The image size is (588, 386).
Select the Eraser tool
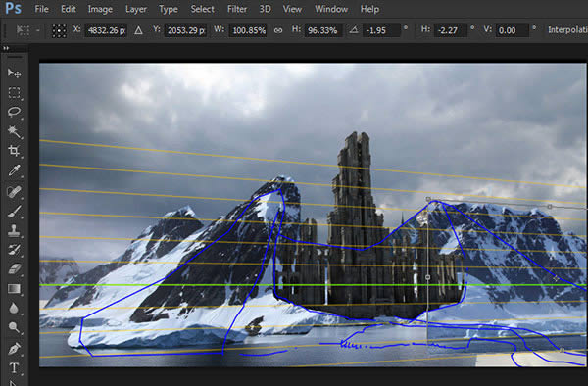point(14,269)
